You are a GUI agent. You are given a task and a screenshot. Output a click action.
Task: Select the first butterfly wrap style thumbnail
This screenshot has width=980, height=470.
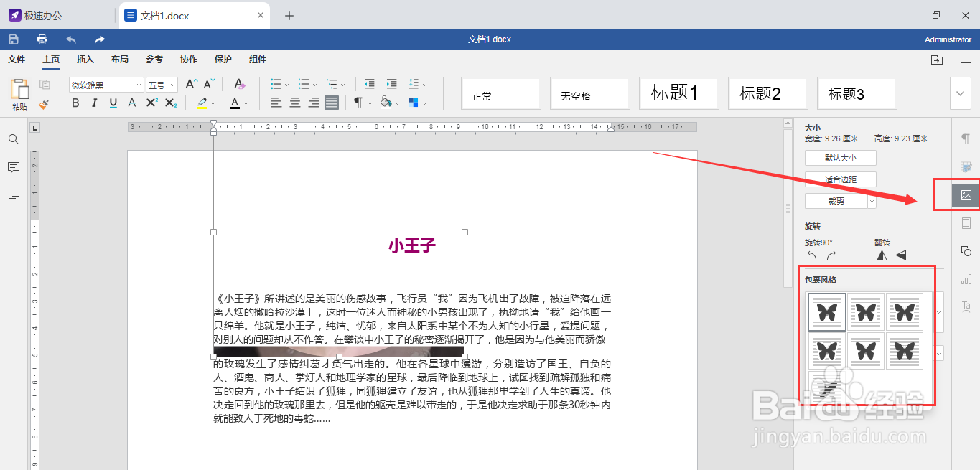pyautogui.click(x=826, y=312)
